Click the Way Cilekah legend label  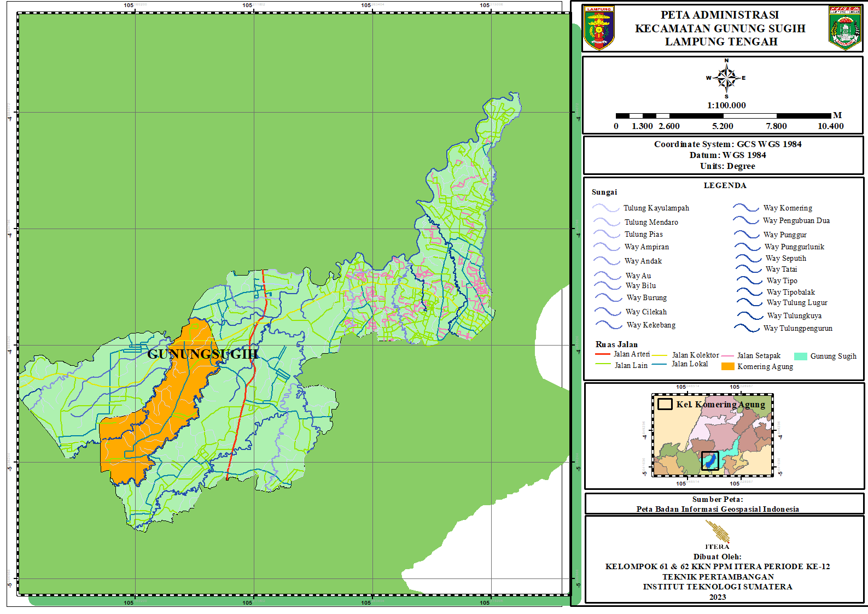click(646, 312)
